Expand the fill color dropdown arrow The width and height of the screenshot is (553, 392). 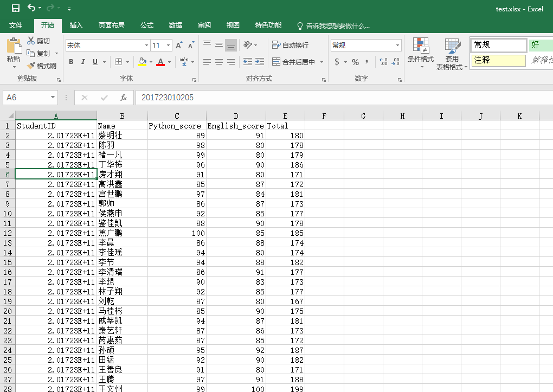(x=151, y=62)
